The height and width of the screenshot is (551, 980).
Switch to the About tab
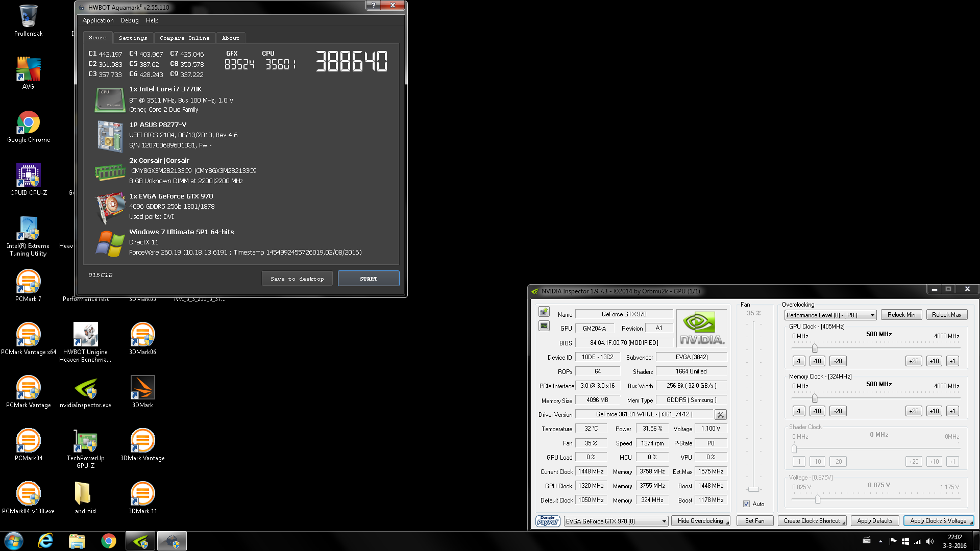(231, 38)
